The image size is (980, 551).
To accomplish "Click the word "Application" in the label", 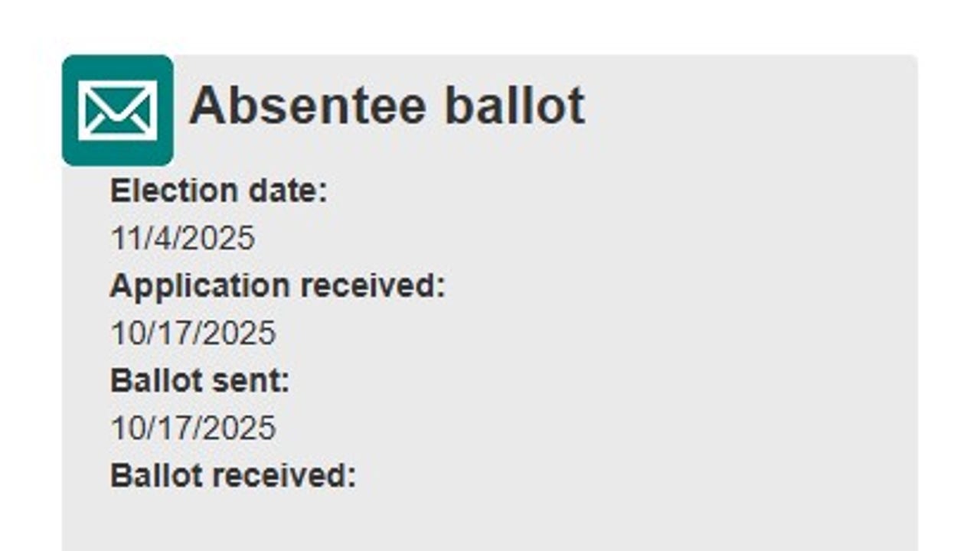I will click(200, 285).
